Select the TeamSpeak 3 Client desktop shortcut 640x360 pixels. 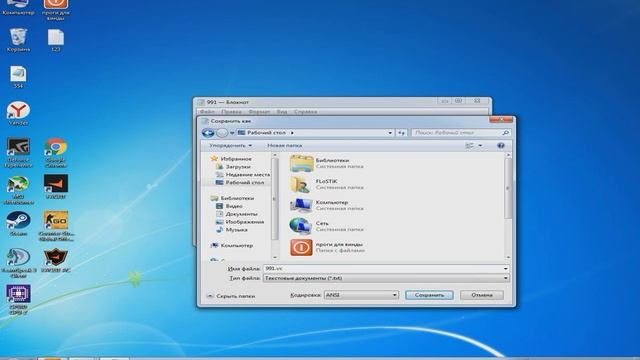pos(18,263)
